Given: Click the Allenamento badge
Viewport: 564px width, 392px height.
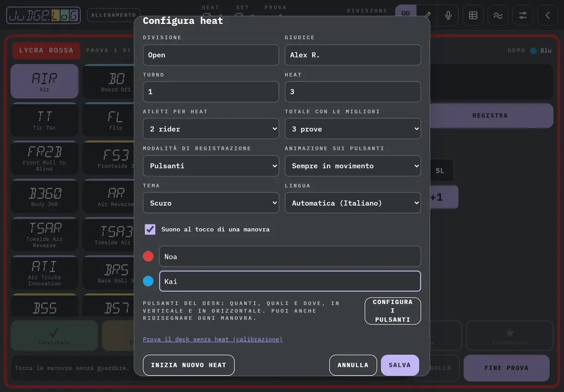Looking at the screenshot, I should tap(114, 15).
